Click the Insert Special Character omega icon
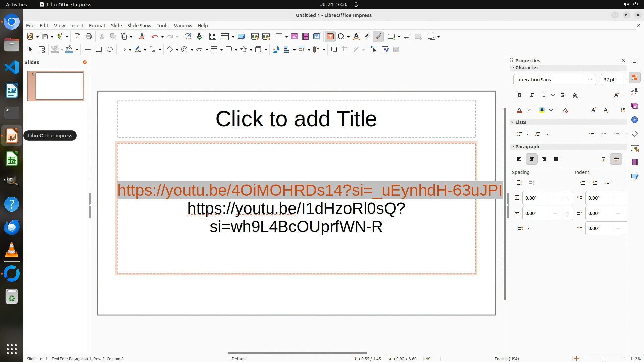The image size is (644, 362). pyautogui.click(x=341, y=37)
